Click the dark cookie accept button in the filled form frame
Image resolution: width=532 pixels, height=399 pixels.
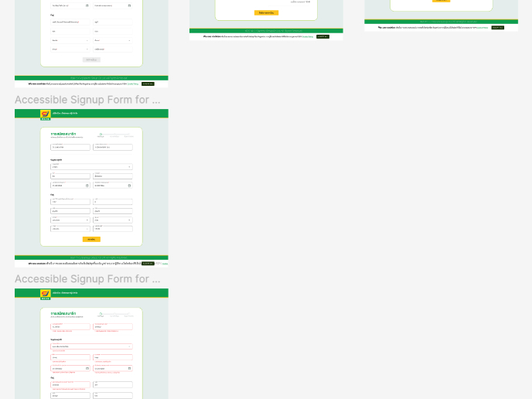coord(148,263)
